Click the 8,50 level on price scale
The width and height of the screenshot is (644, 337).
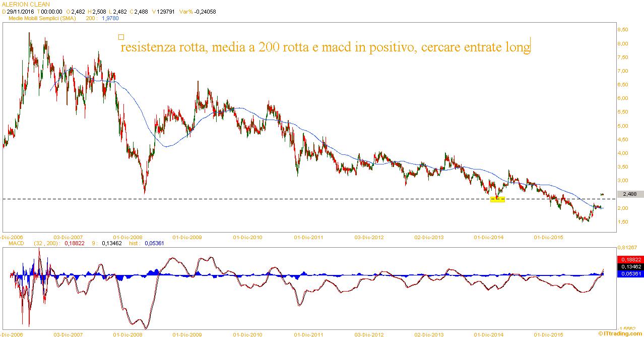pos(622,30)
